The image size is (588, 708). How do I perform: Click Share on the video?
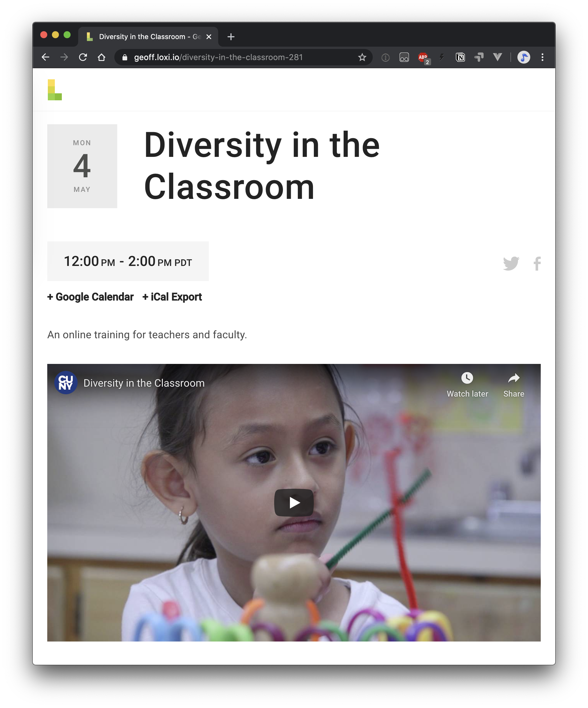click(514, 385)
